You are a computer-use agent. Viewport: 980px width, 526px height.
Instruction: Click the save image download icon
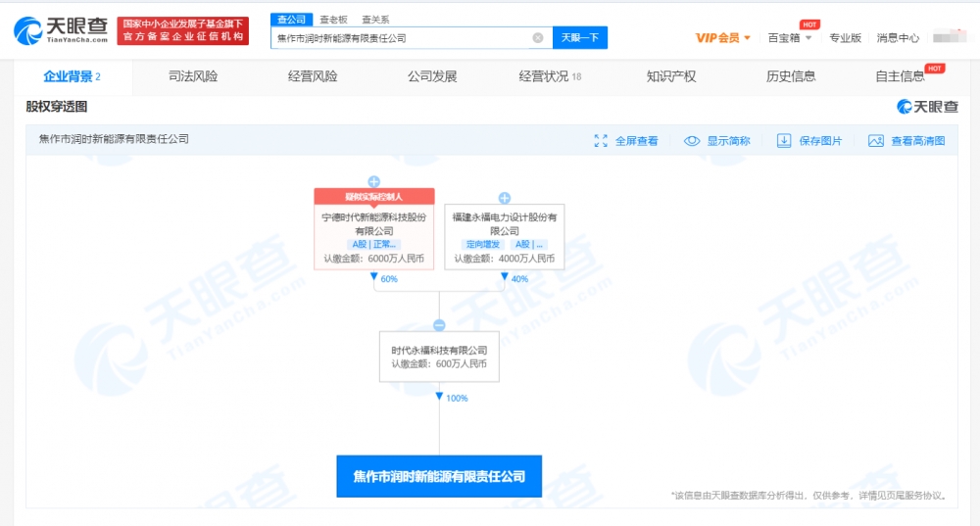coord(784,141)
